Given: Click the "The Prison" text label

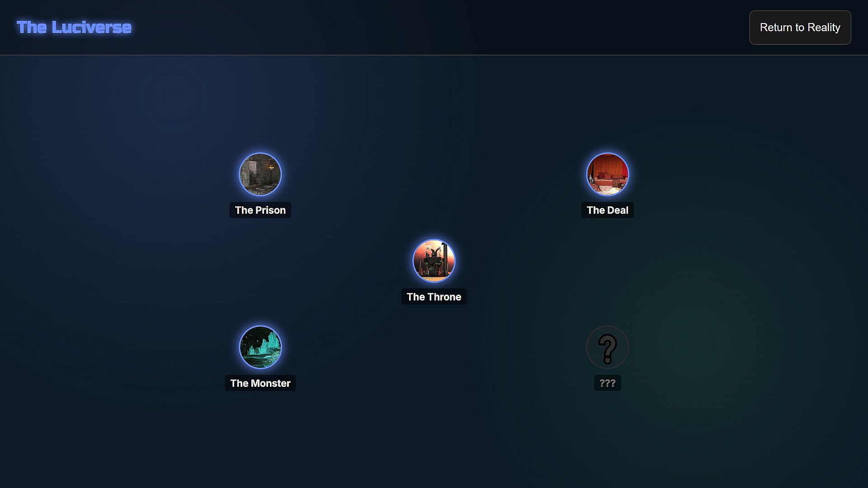Looking at the screenshot, I should click(x=260, y=210).
